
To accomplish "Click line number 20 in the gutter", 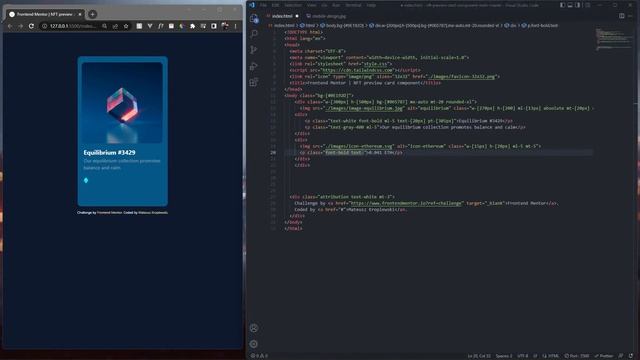I will (273, 152).
